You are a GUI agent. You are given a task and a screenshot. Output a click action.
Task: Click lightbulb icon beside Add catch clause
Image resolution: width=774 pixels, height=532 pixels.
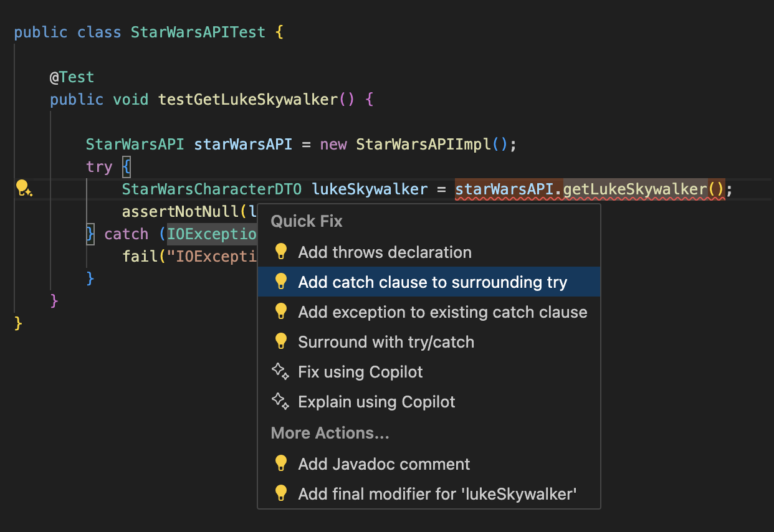[x=281, y=282]
